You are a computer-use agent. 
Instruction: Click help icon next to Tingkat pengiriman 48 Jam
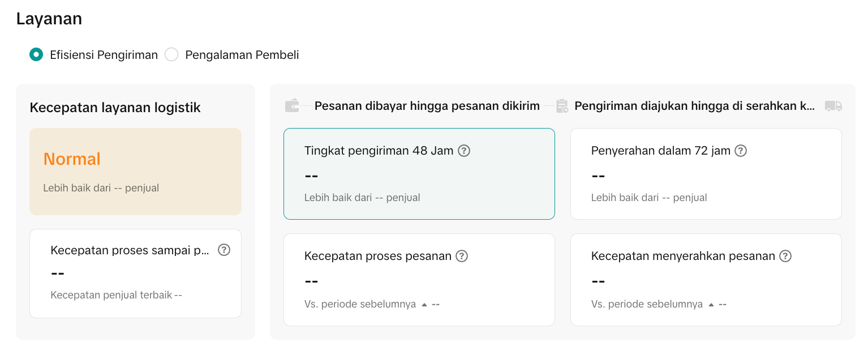tap(464, 151)
